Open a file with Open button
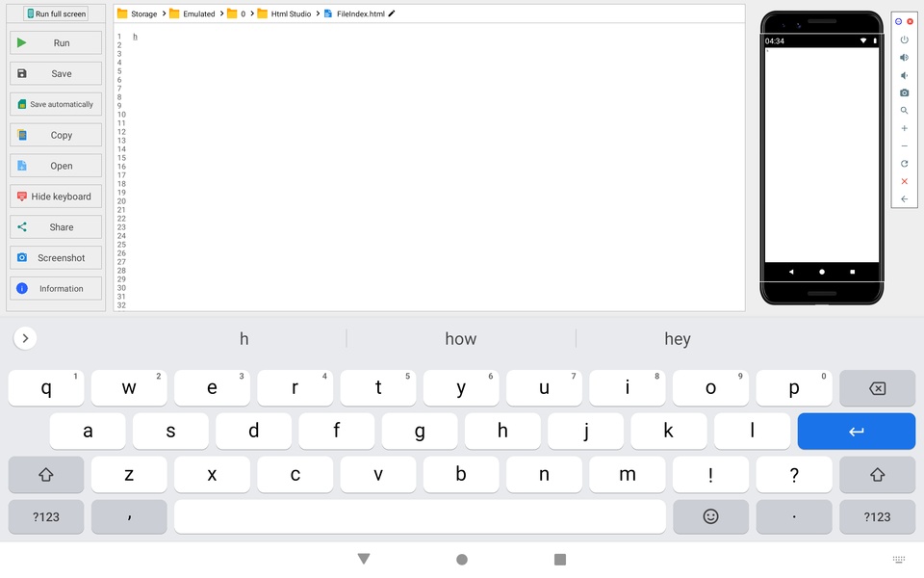924x578 pixels. point(56,166)
